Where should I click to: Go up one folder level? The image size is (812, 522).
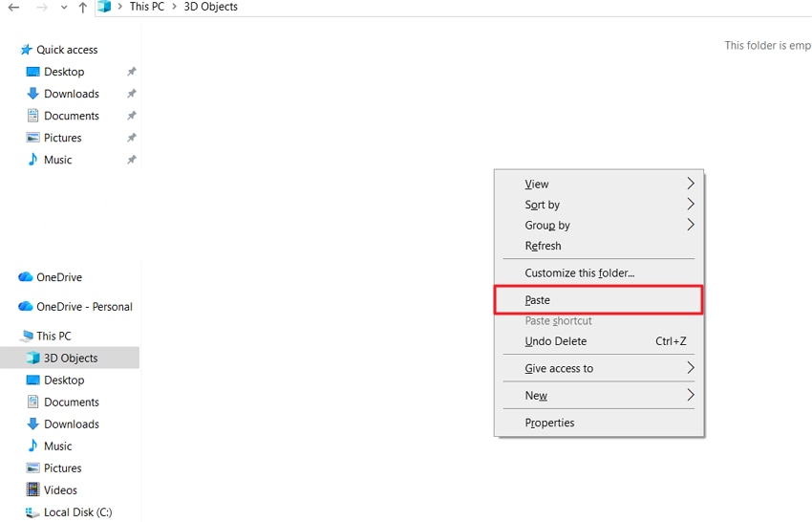point(82,8)
